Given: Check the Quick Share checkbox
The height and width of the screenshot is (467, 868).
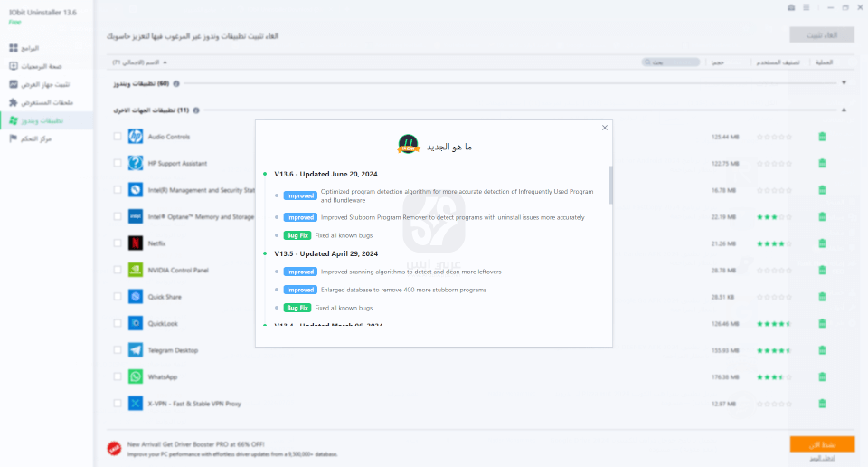Looking at the screenshot, I should pos(118,296).
